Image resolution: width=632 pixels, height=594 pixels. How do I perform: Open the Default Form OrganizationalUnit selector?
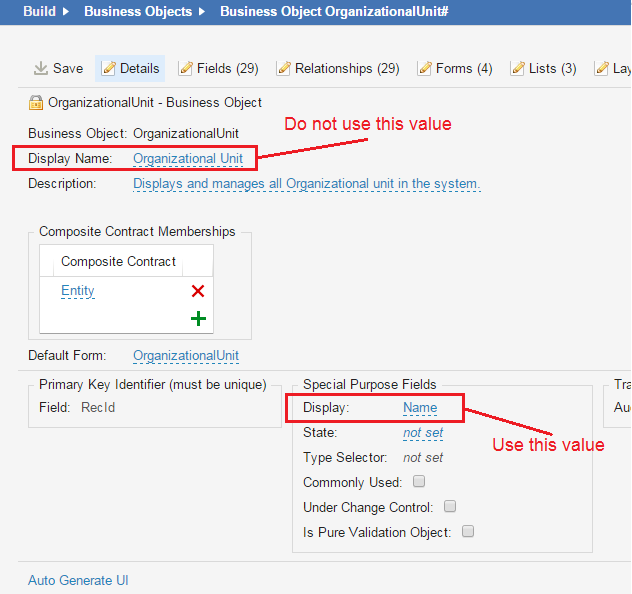coord(186,355)
